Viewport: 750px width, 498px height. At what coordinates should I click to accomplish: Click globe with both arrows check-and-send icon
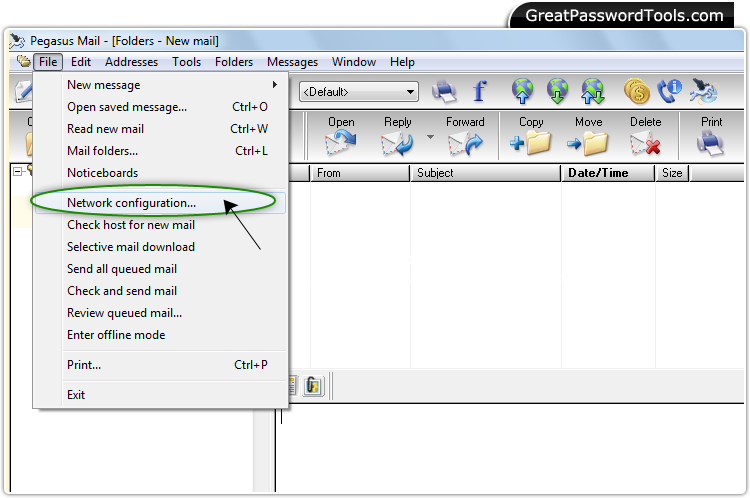coord(593,91)
